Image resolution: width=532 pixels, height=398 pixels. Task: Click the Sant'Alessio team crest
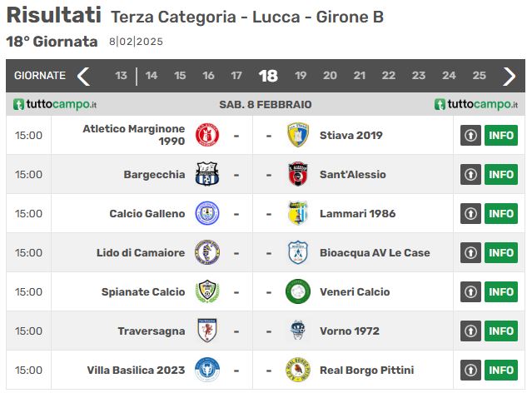point(298,174)
